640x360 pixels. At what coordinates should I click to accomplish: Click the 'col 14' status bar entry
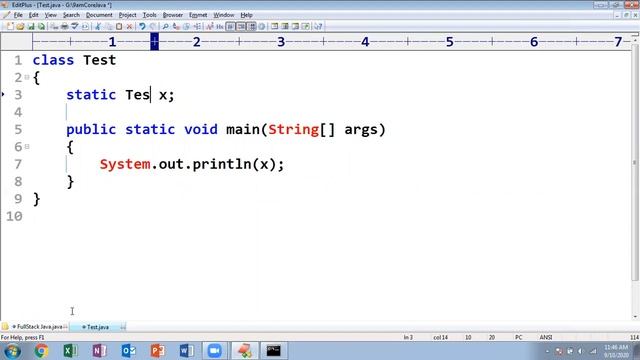pyautogui.click(x=440, y=337)
